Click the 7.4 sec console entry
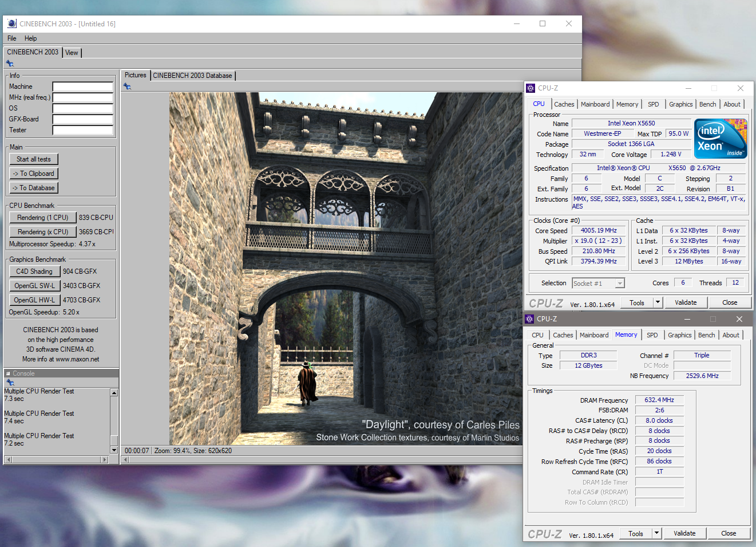This screenshot has width=756, height=547. [14, 421]
